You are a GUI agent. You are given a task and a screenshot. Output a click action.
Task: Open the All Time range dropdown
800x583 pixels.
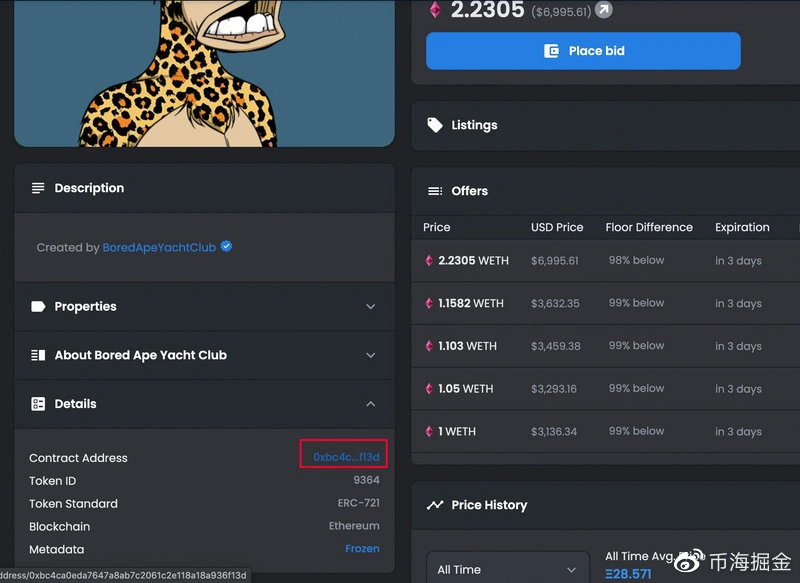pyautogui.click(x=508, y=567)
